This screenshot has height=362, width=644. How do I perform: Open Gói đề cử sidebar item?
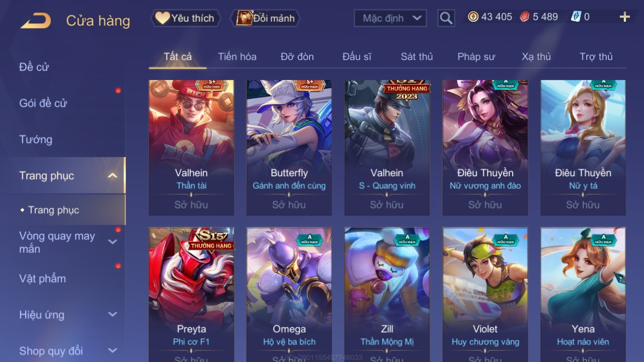pos(43,103)
